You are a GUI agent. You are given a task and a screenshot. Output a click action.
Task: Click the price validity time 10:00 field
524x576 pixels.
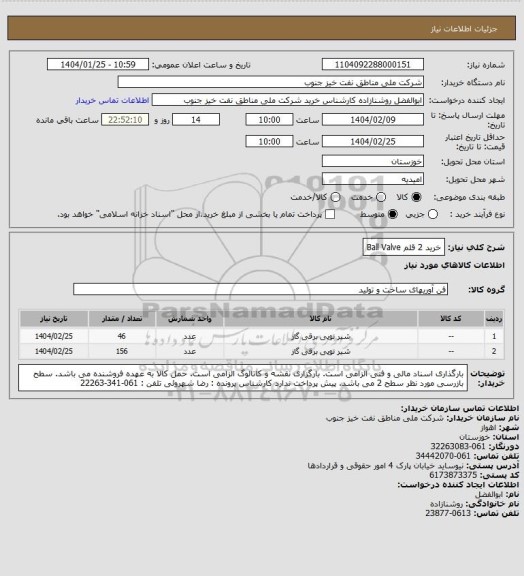pos(269,141)
